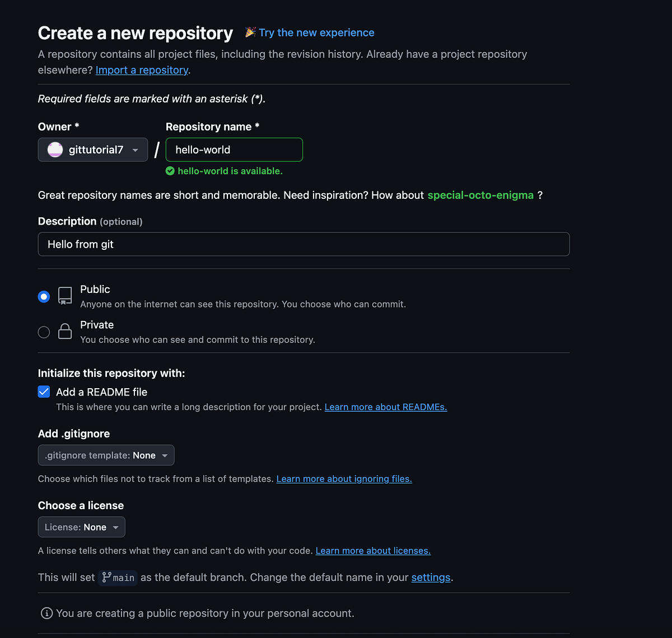The width and height of the screenshot is (672, 638).
Task: Open Try the new experience
Action: (x=316, y=32)
